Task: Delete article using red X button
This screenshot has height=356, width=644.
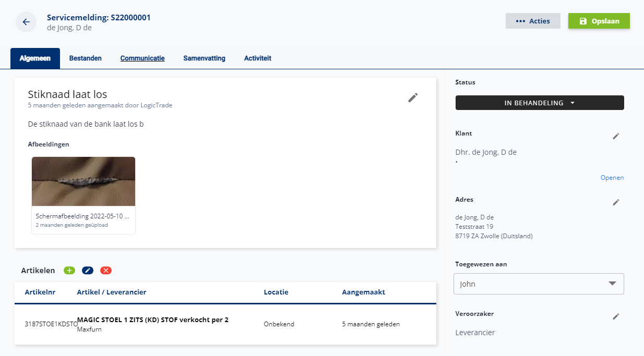Action: [x=106, y=271]
